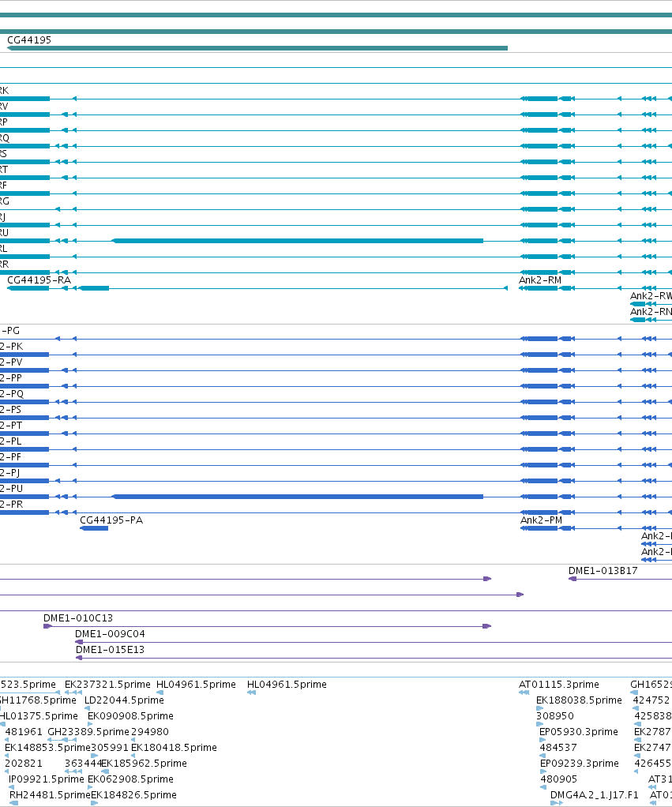The width and height of the screenshot is (672, 807).
Task: Click the CG44195-PA coding segment bar
Action: 94,528
